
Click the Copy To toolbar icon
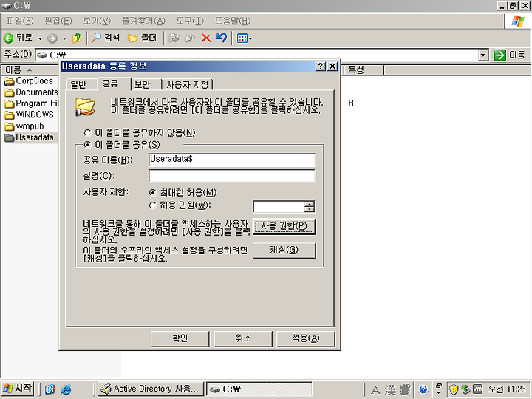[x=190, y=38]
